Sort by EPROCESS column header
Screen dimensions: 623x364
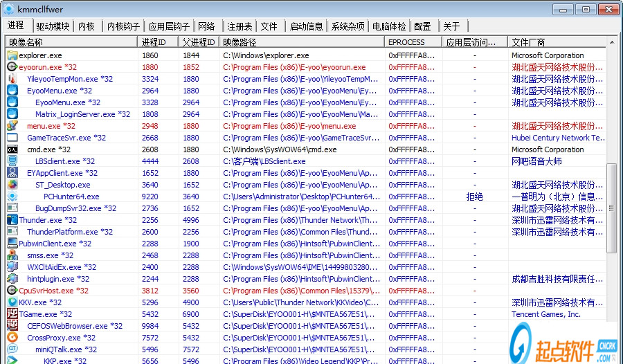pos(413,42)
